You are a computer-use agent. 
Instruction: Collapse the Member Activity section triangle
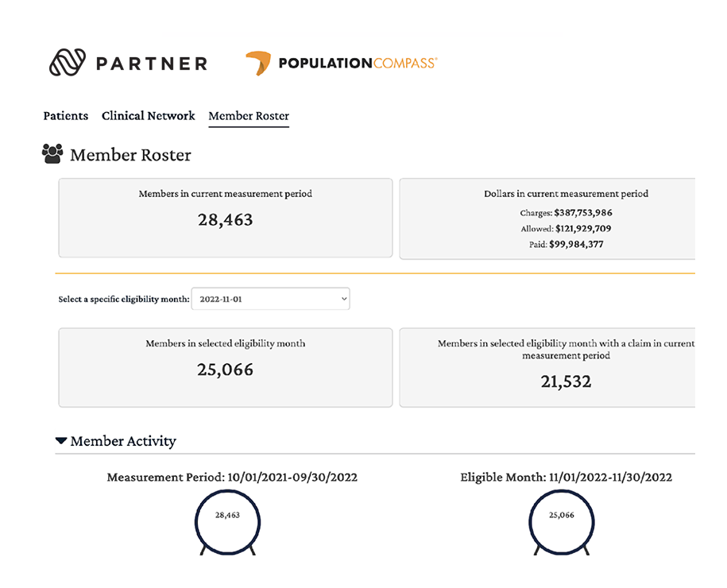(61, 441)
